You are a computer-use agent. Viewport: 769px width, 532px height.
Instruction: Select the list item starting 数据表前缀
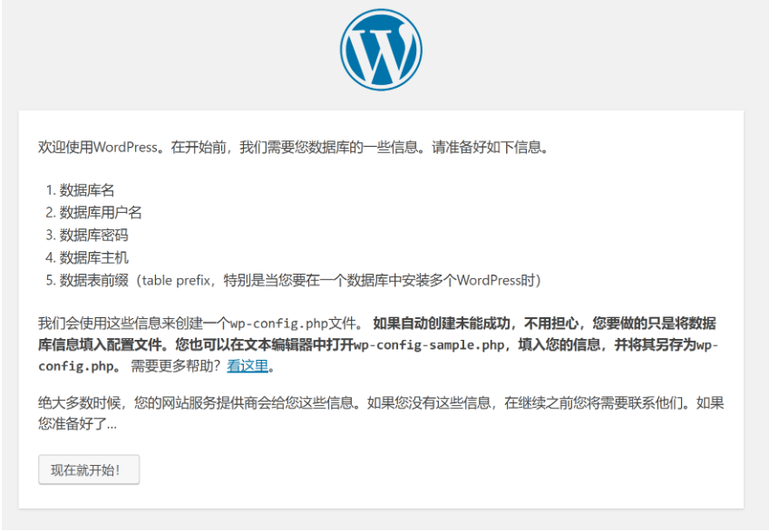pos(300,280)
